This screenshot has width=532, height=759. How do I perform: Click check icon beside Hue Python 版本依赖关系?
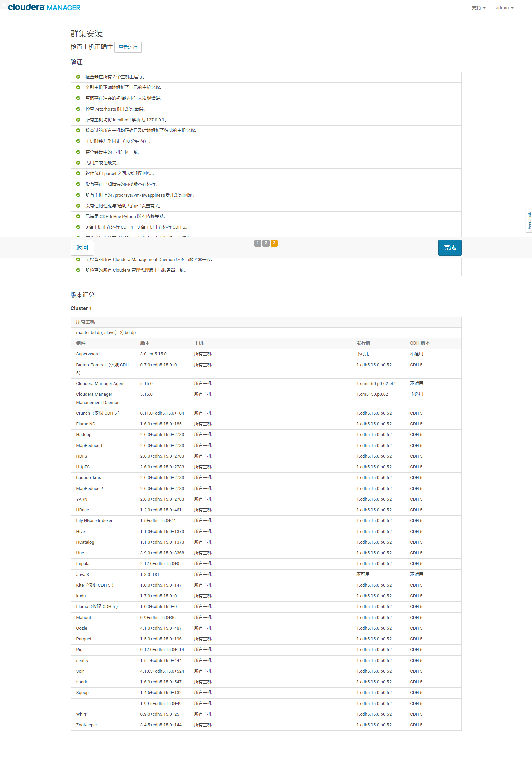(78, 216)
